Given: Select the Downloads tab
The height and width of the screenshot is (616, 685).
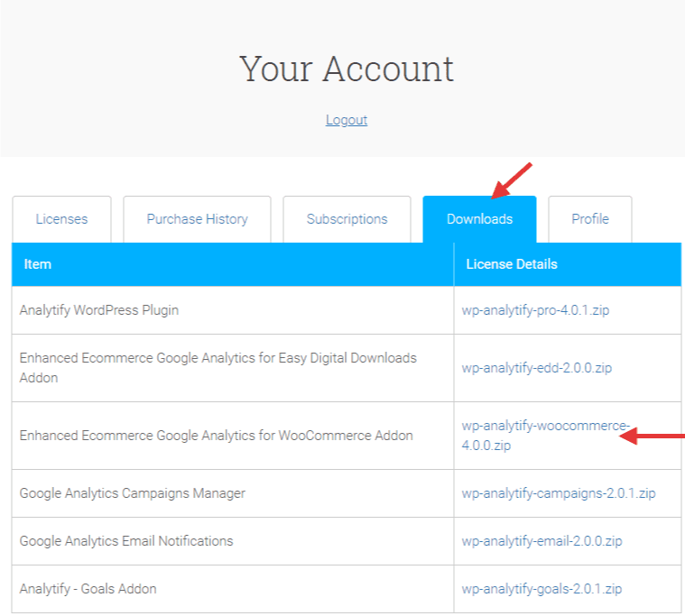Looking at the screenshot, I should click(x=479, y=219).
